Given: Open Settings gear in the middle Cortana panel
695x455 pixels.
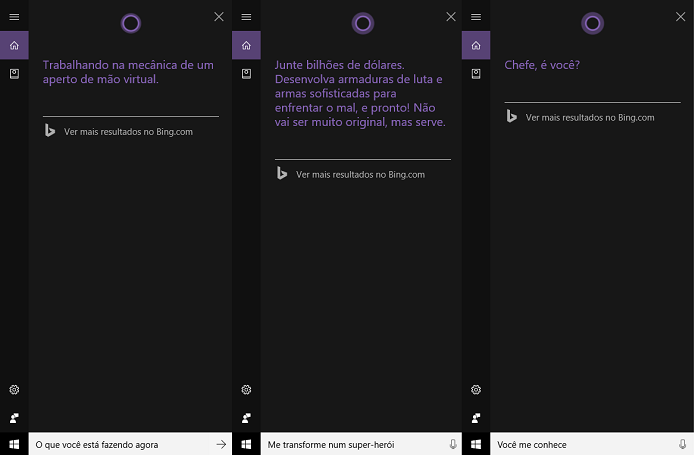Looking at the screenshot, I should [246, 389].
